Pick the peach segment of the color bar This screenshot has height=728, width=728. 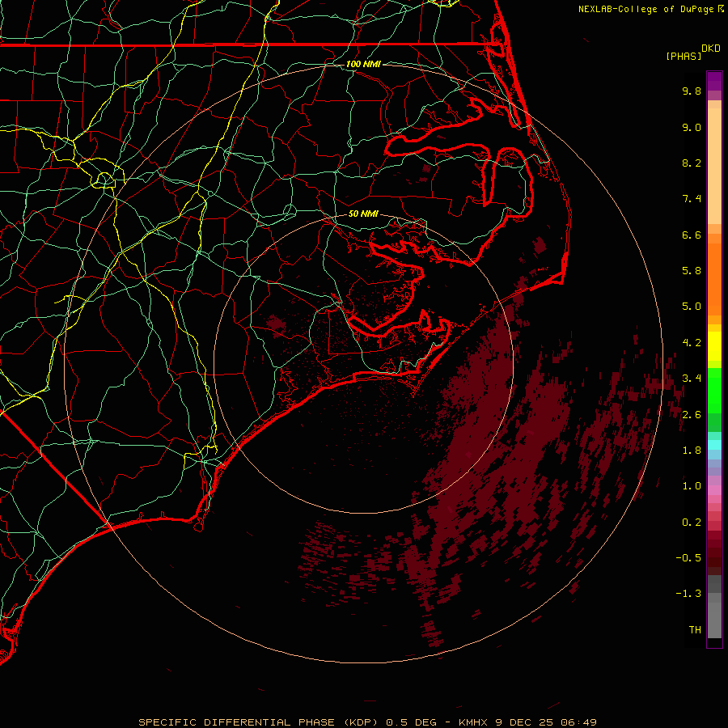tap(714, 163)
